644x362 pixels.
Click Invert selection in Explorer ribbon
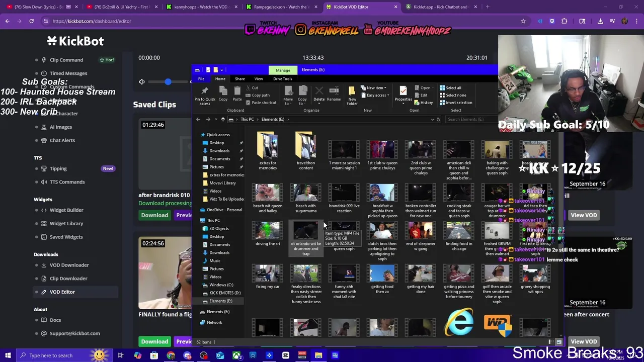(455, 103)
